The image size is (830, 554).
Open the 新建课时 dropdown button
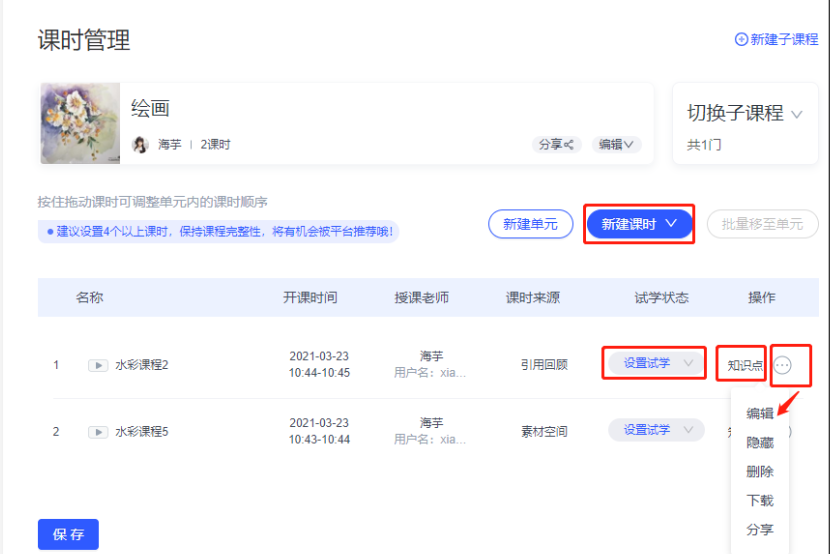tap(639, 224)
